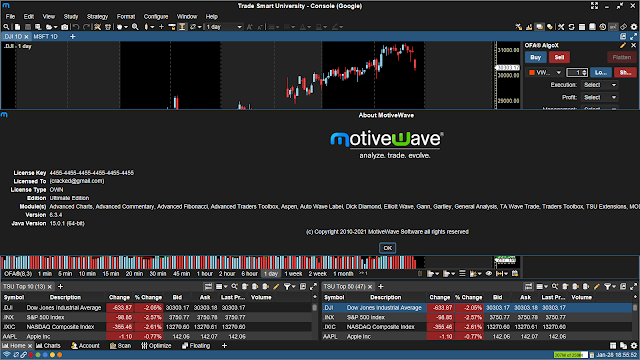Select the .DJI row in TSU Top 50
640x360 pixels.
[477, 308]
